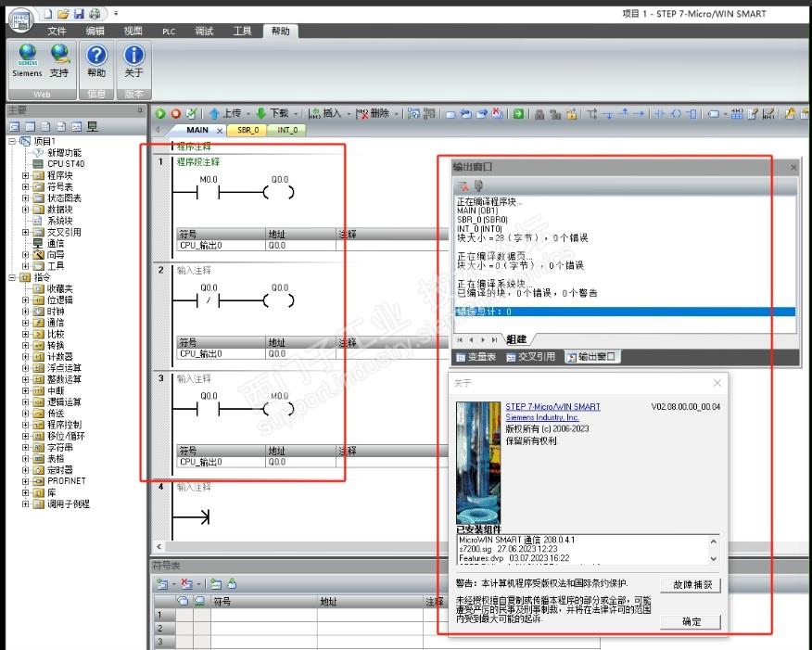The height and width of the screenshot is (650, 812).
Task: Click the Download (下载) button
Action: pyautogui.click(x=273, y=113)
